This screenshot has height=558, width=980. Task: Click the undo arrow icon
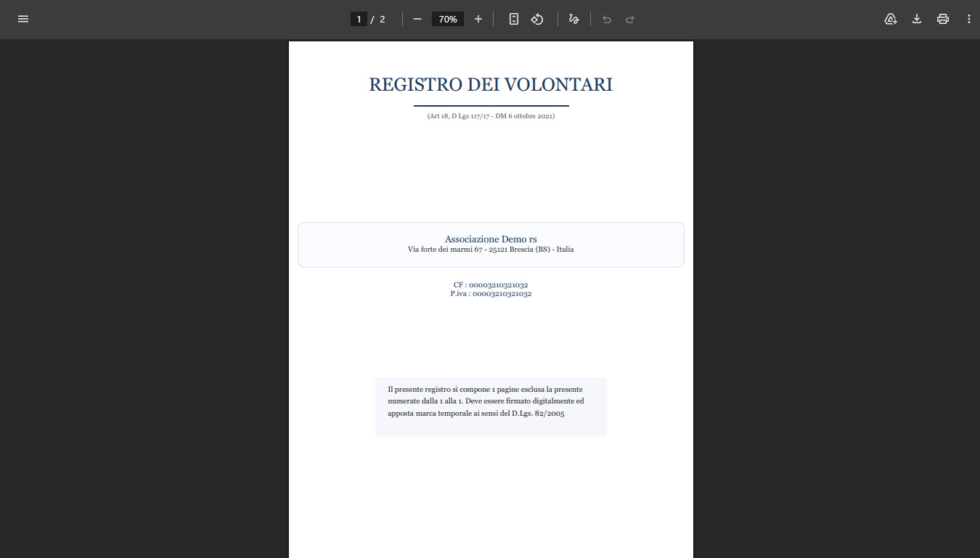point(607,19)
